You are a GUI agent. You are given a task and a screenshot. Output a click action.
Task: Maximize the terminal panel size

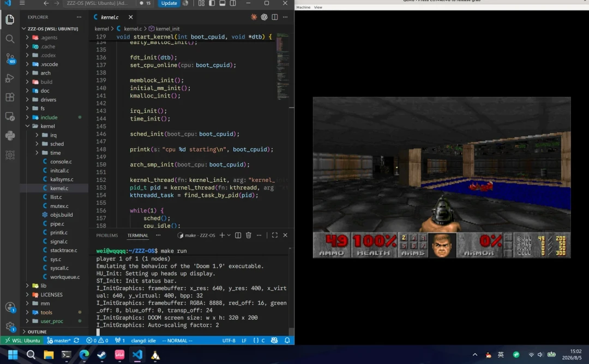tap(274, 235)
